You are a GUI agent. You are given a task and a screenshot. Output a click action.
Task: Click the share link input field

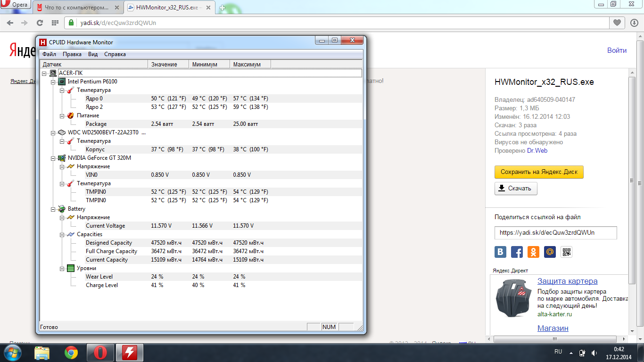tap(555, 233)
